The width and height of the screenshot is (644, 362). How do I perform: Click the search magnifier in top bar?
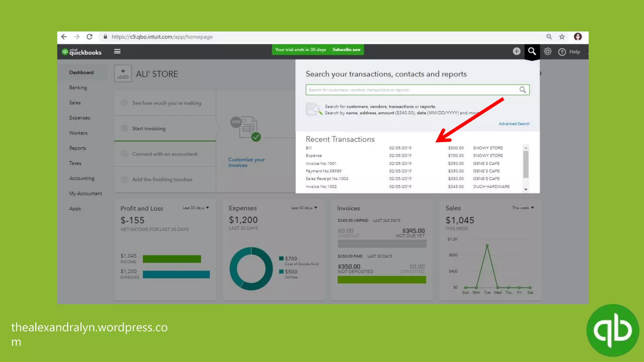pos(532,51)
